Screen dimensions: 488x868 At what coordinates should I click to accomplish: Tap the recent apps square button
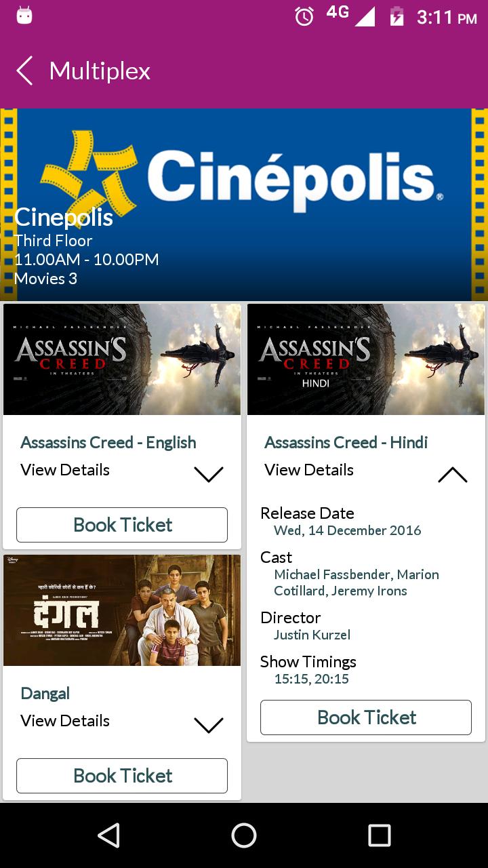click(380, 835)
